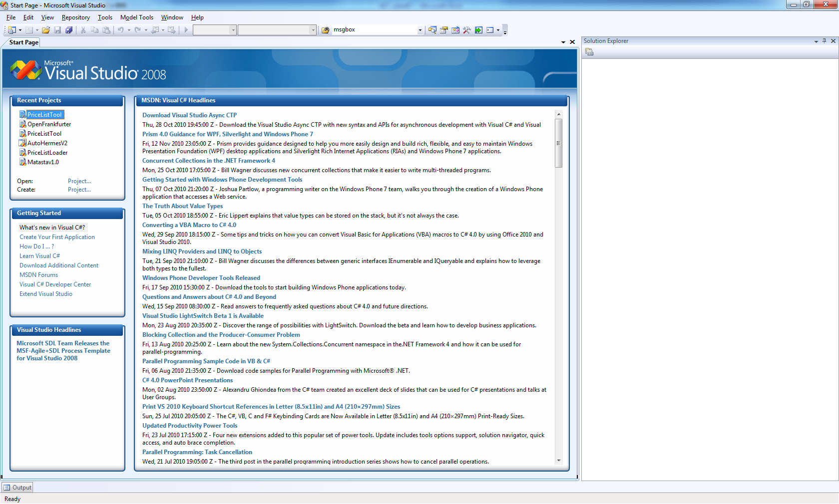Open the Matastav1.0 recent project
Viewport: 839px width, 504px height.
click(x=43, y=162)
